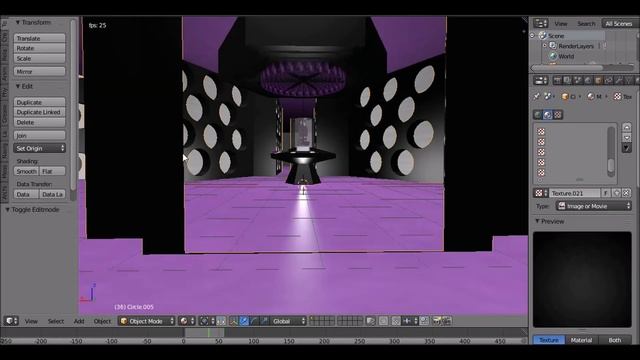Open the Image or Movie type dropdown
This screenshot has width=640, height=360.
(594, 206)
